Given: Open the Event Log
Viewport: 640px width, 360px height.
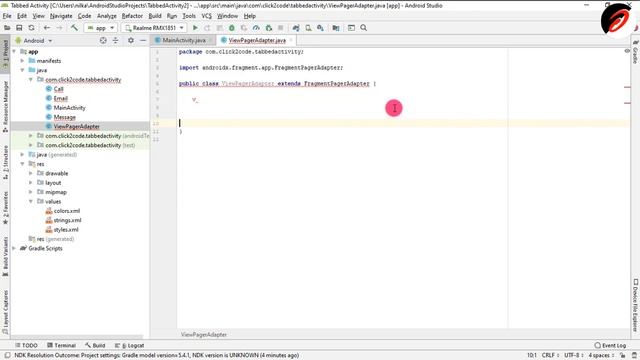Looking at the screenshot, I should (x=610, y=345).
